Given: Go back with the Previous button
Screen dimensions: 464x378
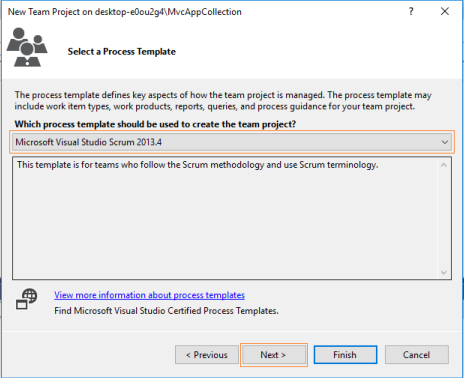Looking at the screenshot, I should point(207,355).
